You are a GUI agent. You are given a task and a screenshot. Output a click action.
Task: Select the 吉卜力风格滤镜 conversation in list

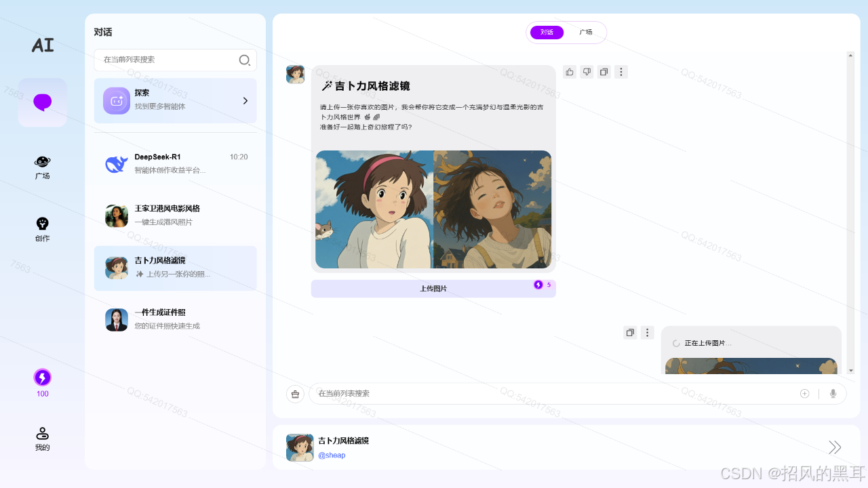pos(175,268)
